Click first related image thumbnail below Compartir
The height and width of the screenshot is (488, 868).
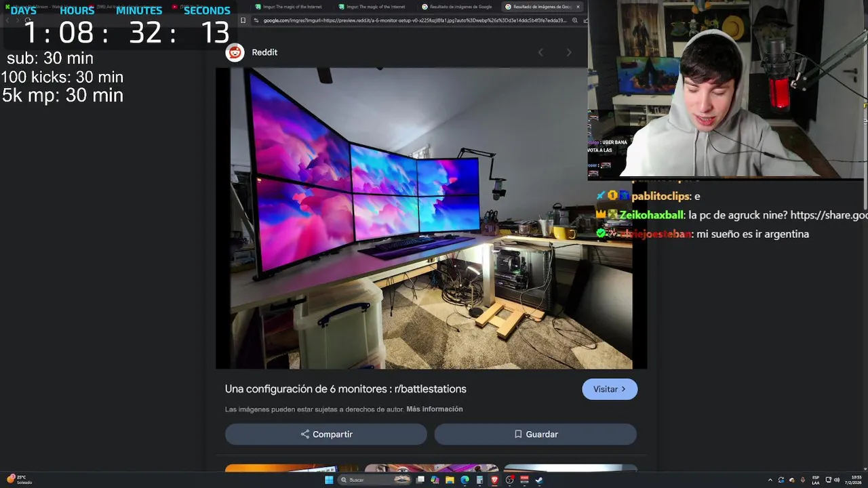coord(292,468)
